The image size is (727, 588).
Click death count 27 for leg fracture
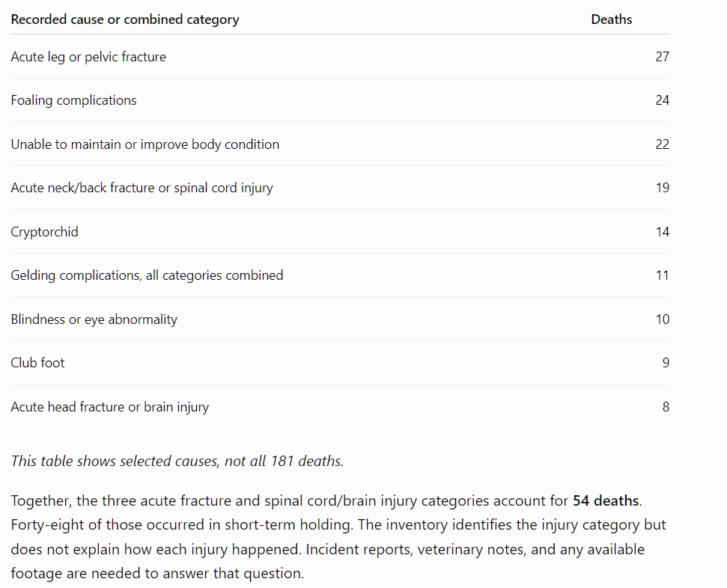pyautogui.click(x=662, y=57)
